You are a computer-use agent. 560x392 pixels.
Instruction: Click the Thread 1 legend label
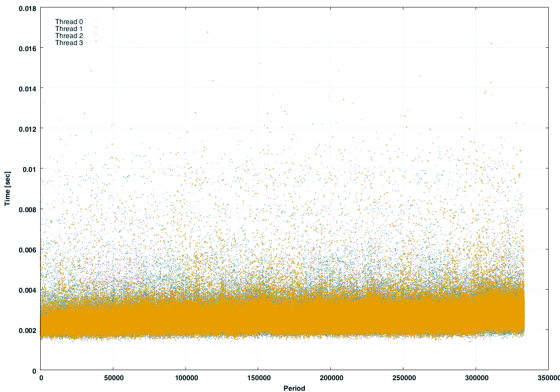(x=69, y=28)
